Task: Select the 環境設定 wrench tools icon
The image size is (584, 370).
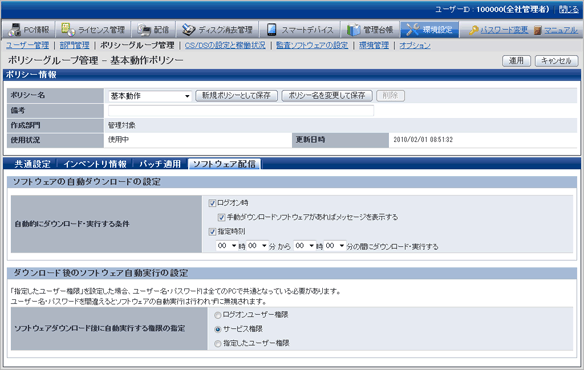Action: pos(412,29)
